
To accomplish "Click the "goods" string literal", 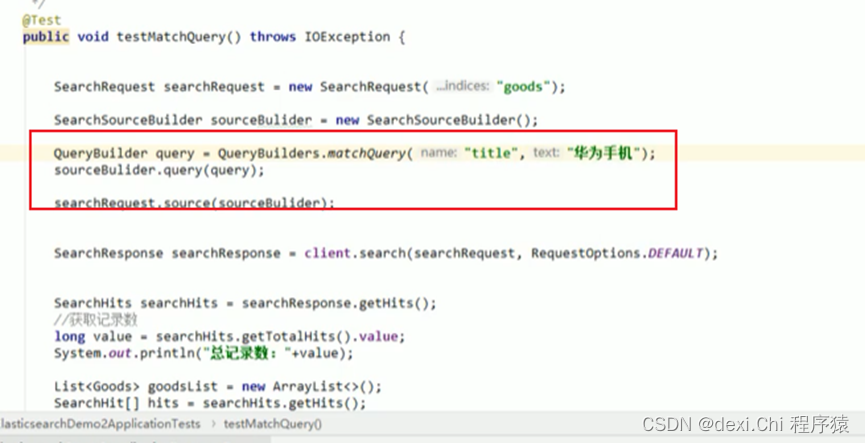I will click(523, 87).
